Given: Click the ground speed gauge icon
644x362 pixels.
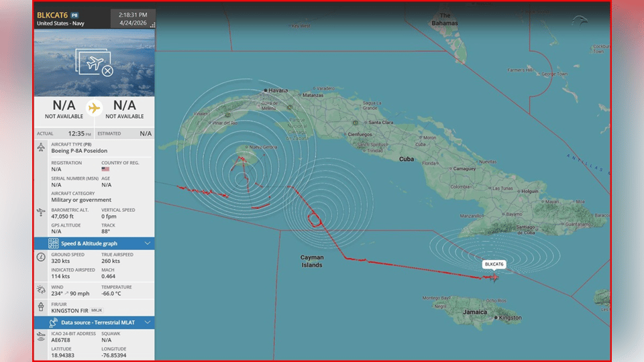Looking at the screenshot, I should click(41, 257).
